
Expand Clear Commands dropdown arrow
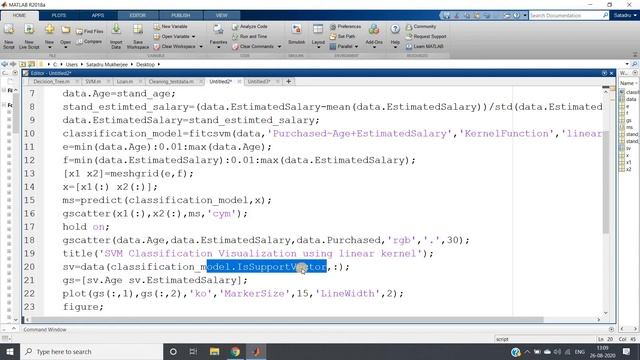(x=279, y=47)
